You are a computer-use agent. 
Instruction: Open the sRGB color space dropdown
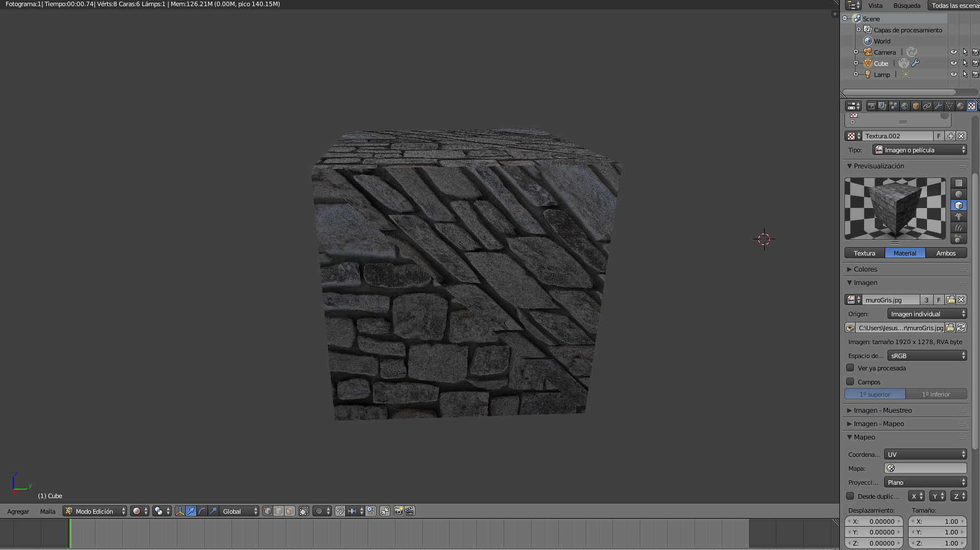click(x=926, y=356)
